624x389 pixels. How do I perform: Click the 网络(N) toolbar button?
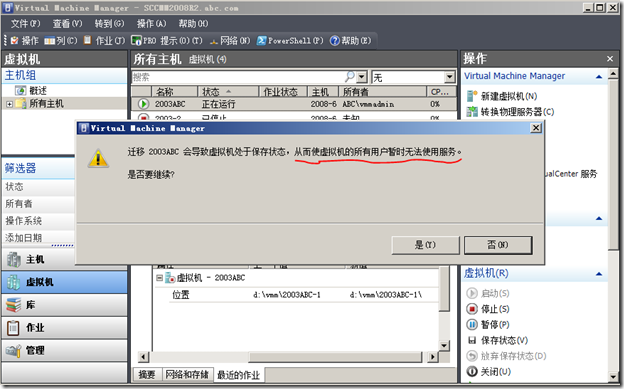[230, 41]
